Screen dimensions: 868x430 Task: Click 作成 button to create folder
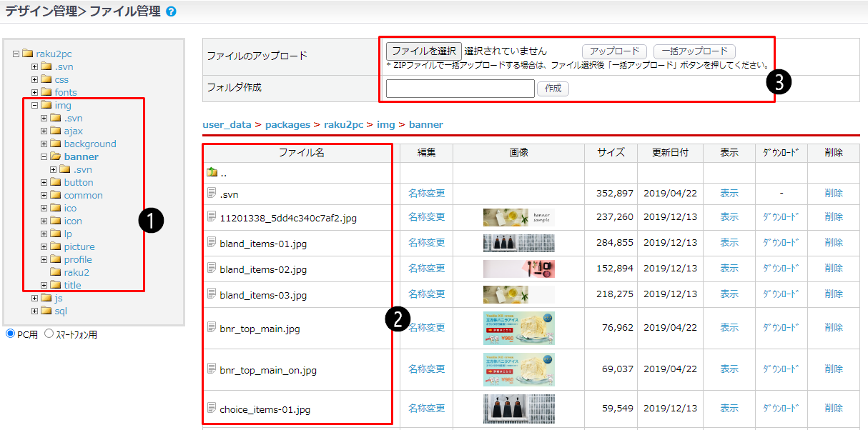tap(553, 89)
